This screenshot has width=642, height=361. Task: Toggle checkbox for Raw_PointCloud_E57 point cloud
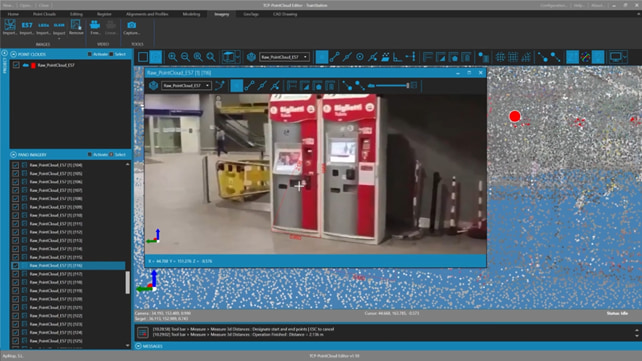click(16, 65)
